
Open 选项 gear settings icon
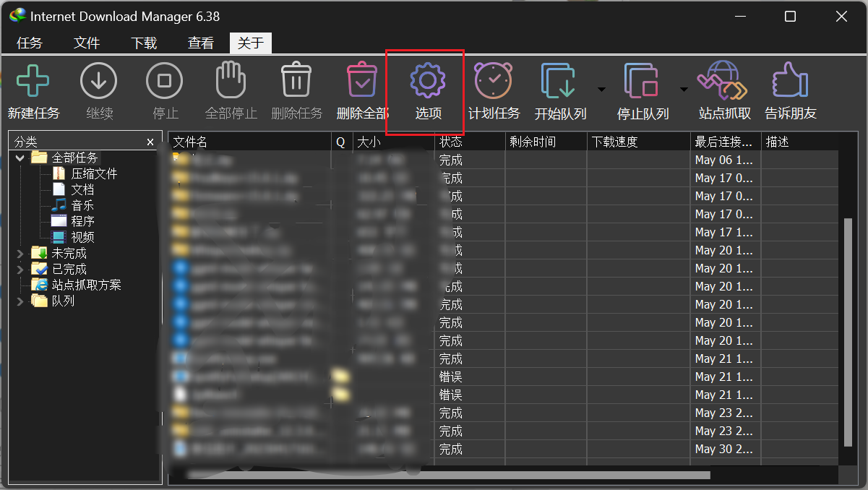[428, 80]
